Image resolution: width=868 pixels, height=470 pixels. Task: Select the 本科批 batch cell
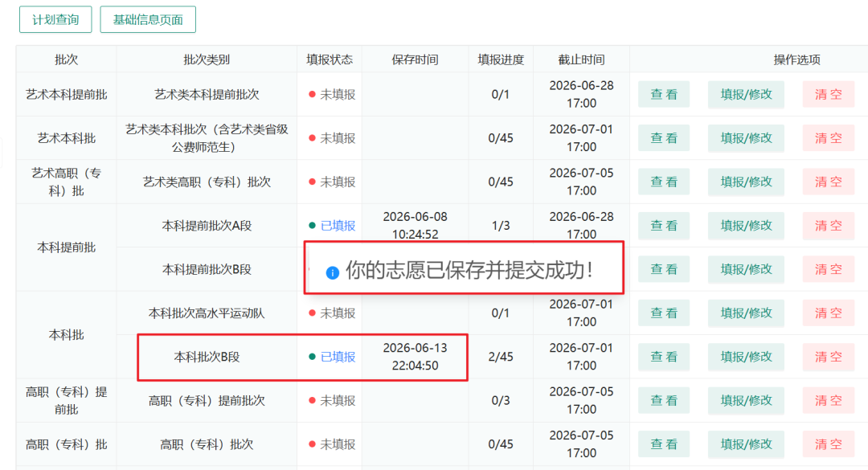pyautogui.click(x=67, y=335)
